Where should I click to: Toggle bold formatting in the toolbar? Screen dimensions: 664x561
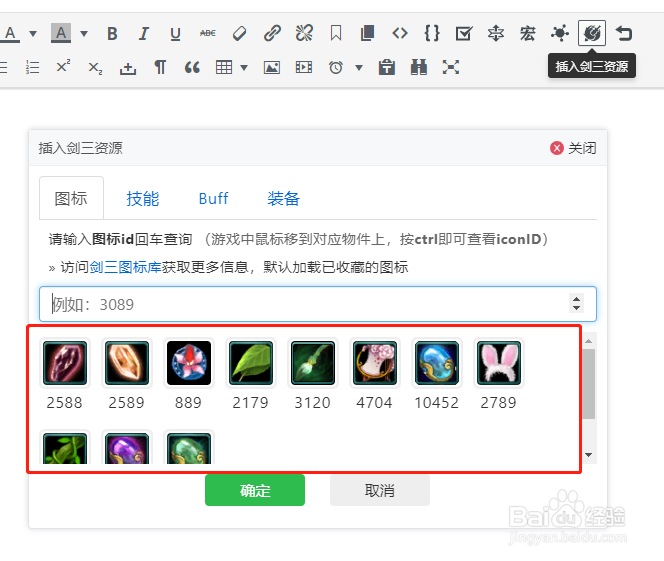coord(112,33)
